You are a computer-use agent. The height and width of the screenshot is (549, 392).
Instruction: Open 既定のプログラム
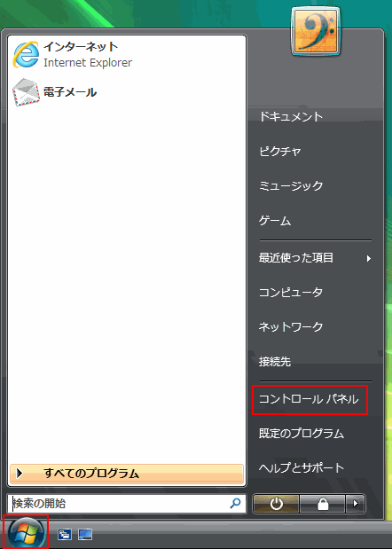[x=302, y=434]
